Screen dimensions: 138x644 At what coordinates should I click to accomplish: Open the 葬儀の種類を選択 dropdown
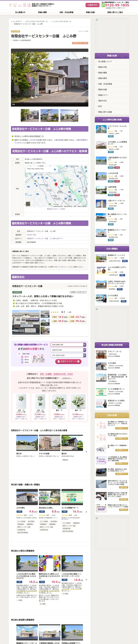pyautogui.click(x=68, y=345)
